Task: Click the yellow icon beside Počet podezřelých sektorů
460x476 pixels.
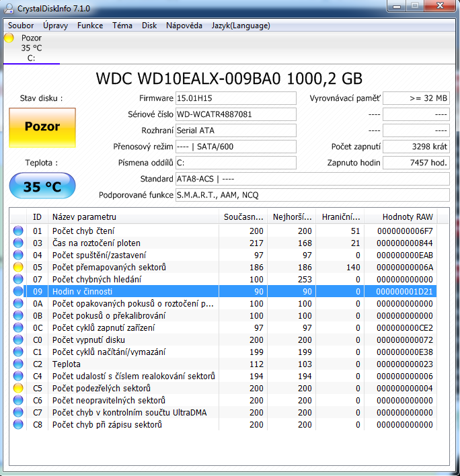Action: pyautogui.click(x=17, y=389)
